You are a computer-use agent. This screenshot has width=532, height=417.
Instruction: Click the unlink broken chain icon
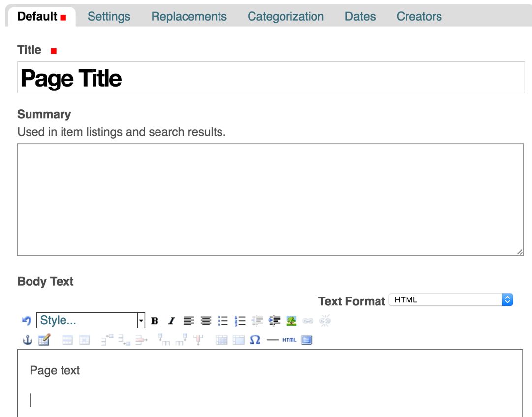pos(325,321)
